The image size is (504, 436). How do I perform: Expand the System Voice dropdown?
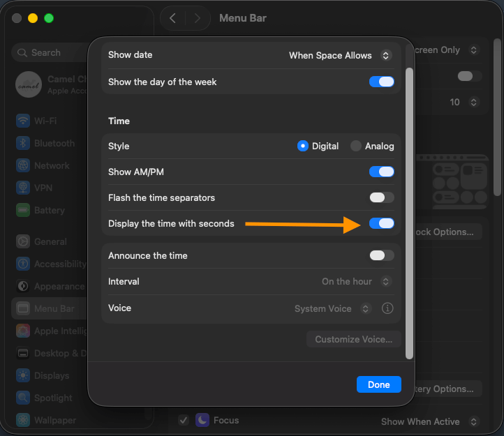click(332, 308)
